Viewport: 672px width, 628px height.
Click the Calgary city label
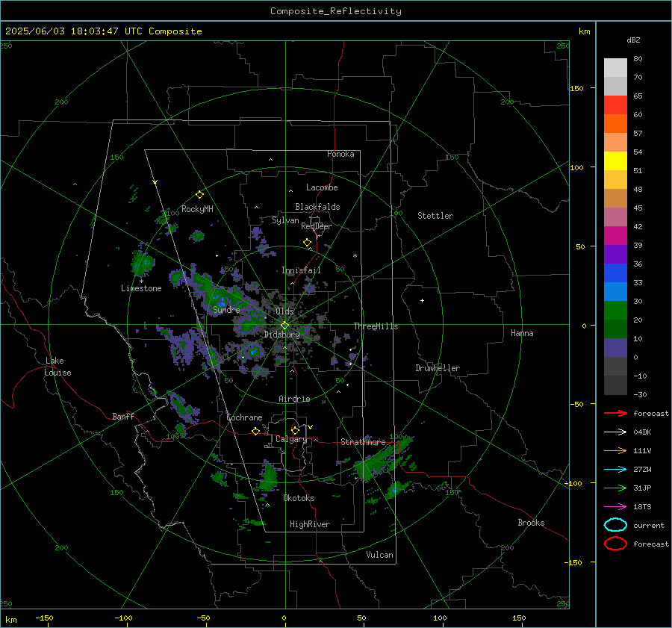291,439
